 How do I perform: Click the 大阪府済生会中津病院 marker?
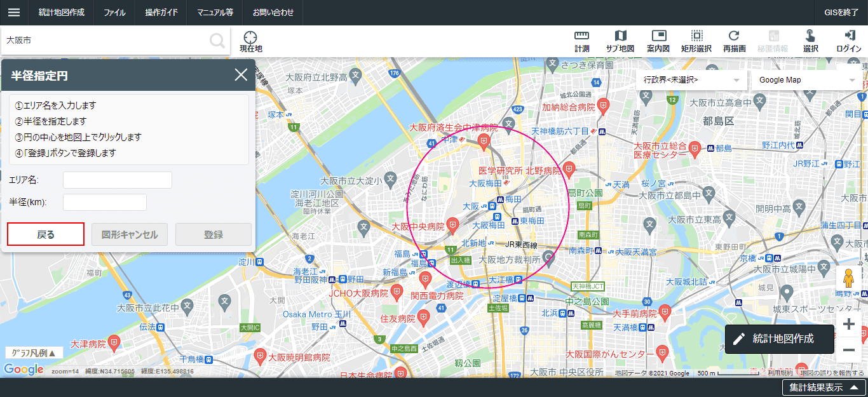click(484, 140)
